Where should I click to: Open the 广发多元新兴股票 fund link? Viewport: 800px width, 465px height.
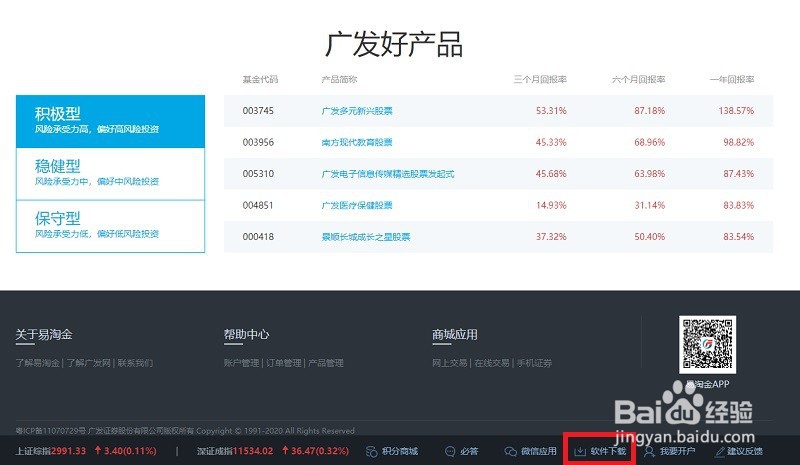(357, 111)
